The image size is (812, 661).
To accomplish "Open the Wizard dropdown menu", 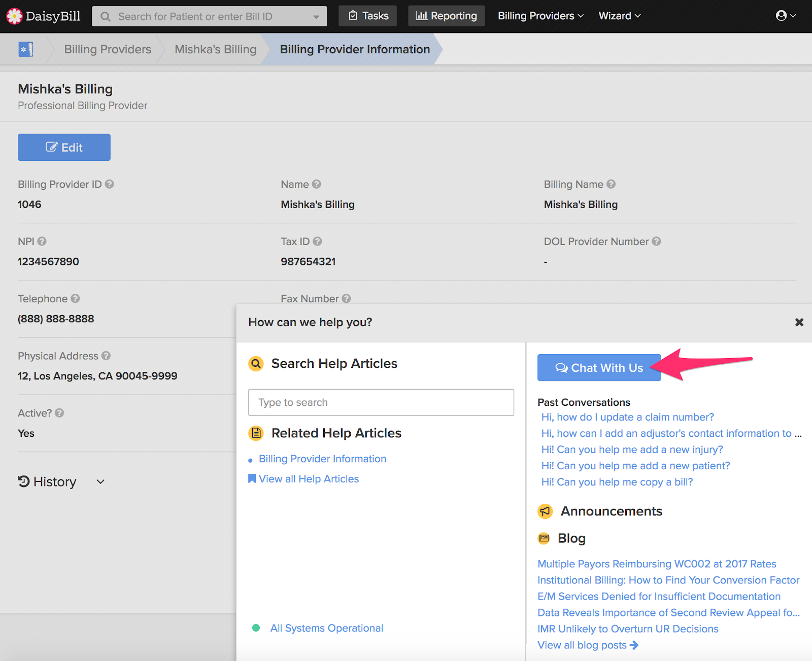I will pyautogui.click(x=620, y=16).
